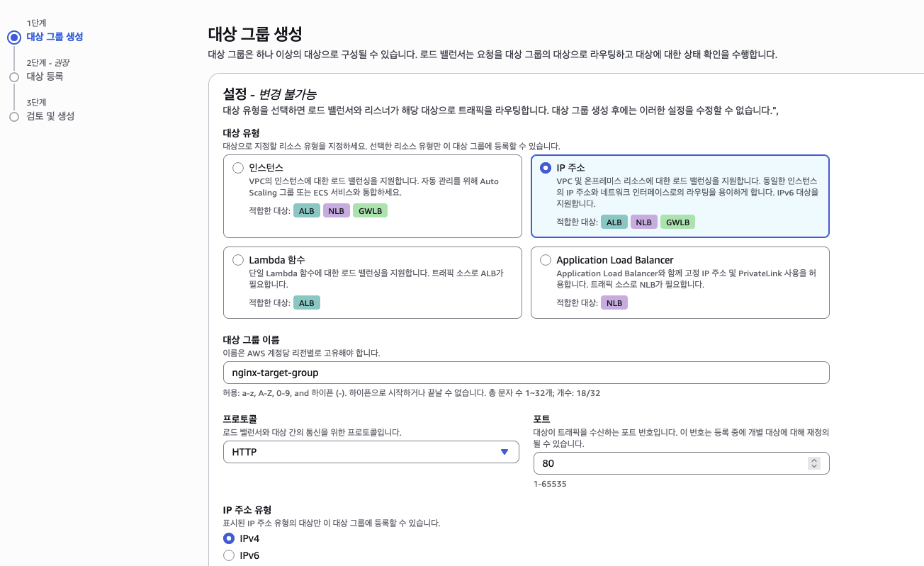924x566 pixels.
Task: Click the GWLB badge in the 인스턴스 card
Action: [x=371, y=210]
